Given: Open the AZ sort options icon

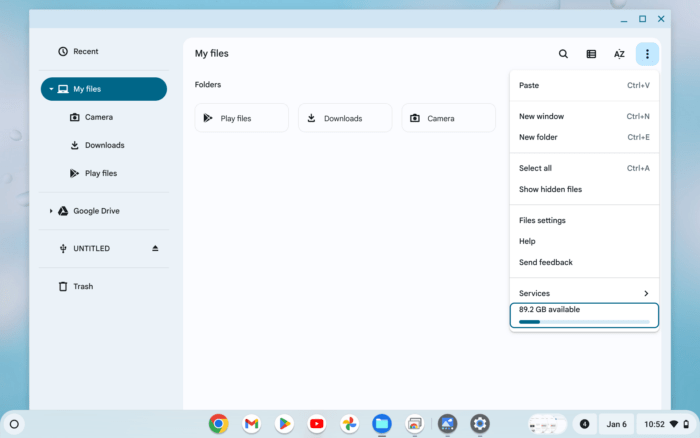Looking at the screenshot, I should tap(619, 54).
